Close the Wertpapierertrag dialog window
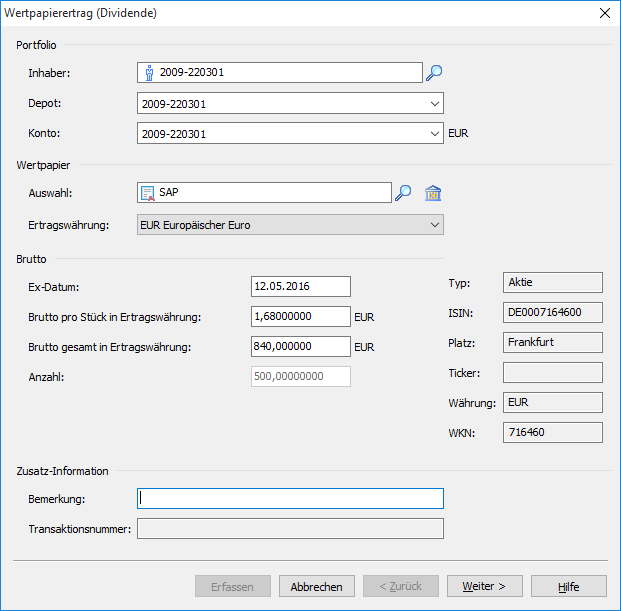Image resolution: width=621 pixels, height=611 pixels. pos(604,13)
